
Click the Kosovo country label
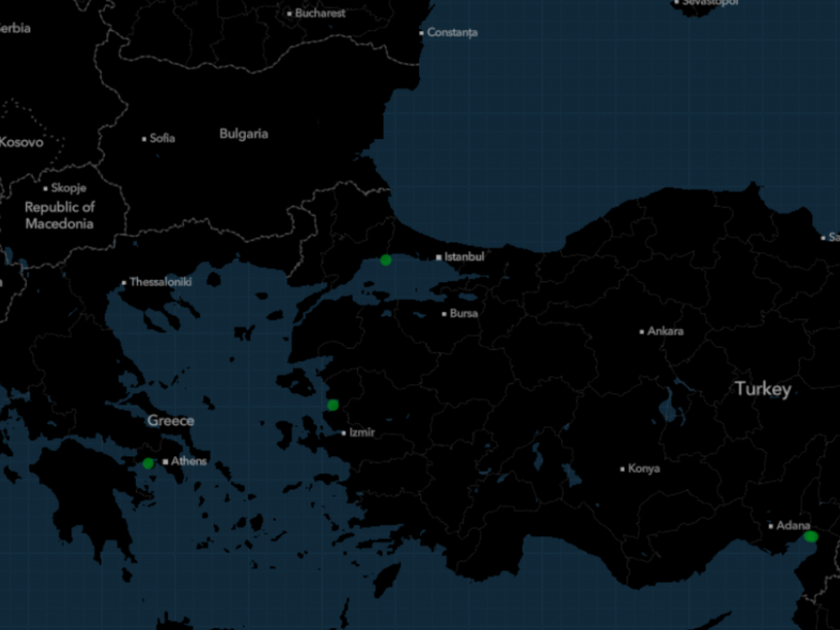tap(21, 142)
